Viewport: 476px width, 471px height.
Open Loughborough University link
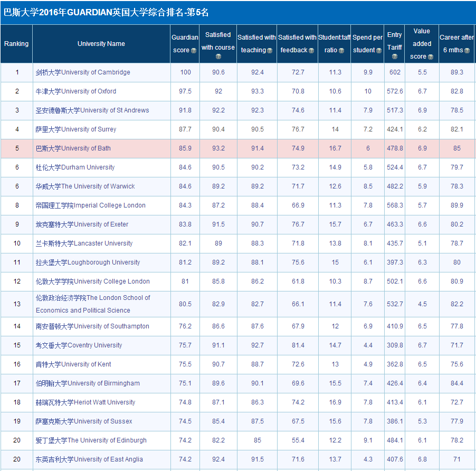(88, 262)
